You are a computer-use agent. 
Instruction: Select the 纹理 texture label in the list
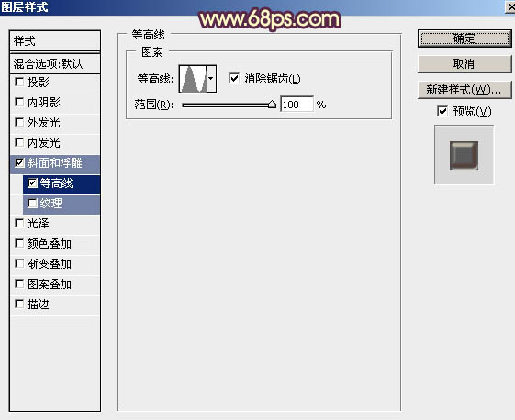click(50, 204)
